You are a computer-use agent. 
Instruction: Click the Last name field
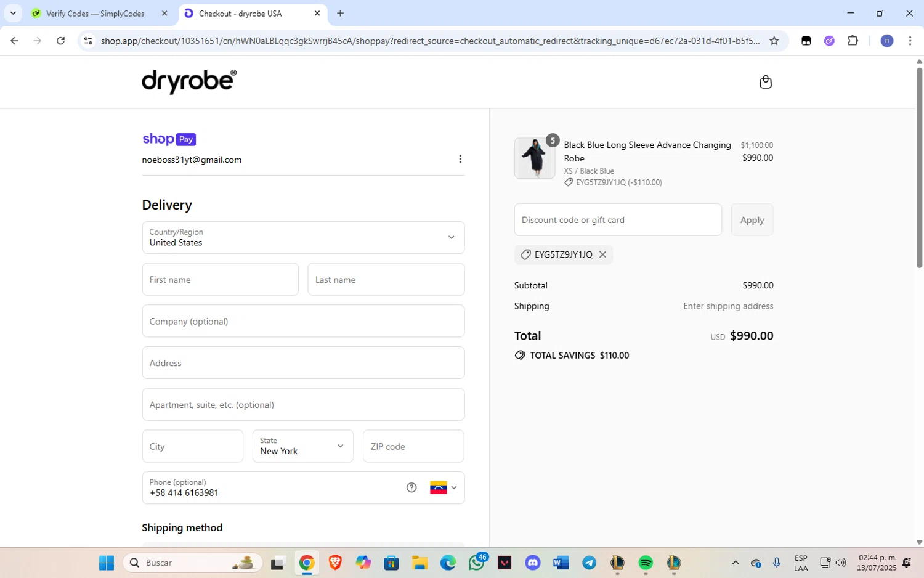(386, 279)
